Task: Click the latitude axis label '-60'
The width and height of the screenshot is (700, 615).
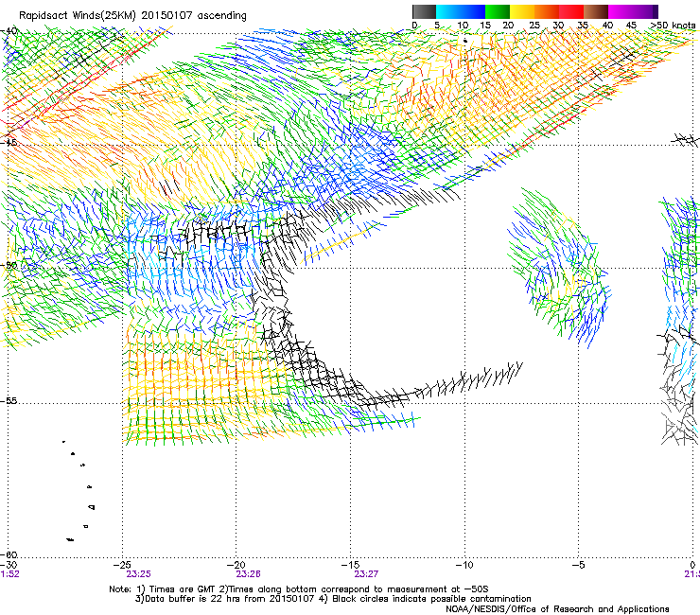Action: point(9,554)
